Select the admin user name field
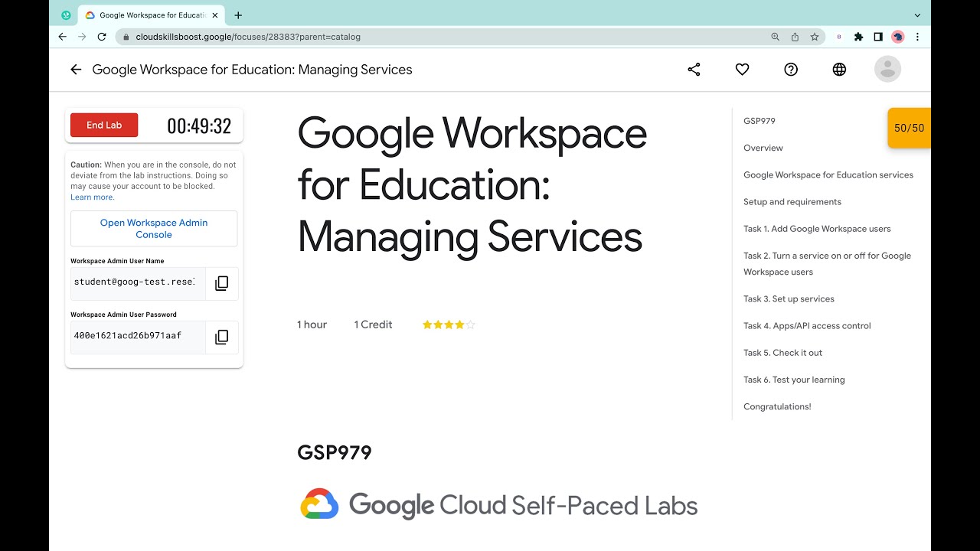 [138, 283]
